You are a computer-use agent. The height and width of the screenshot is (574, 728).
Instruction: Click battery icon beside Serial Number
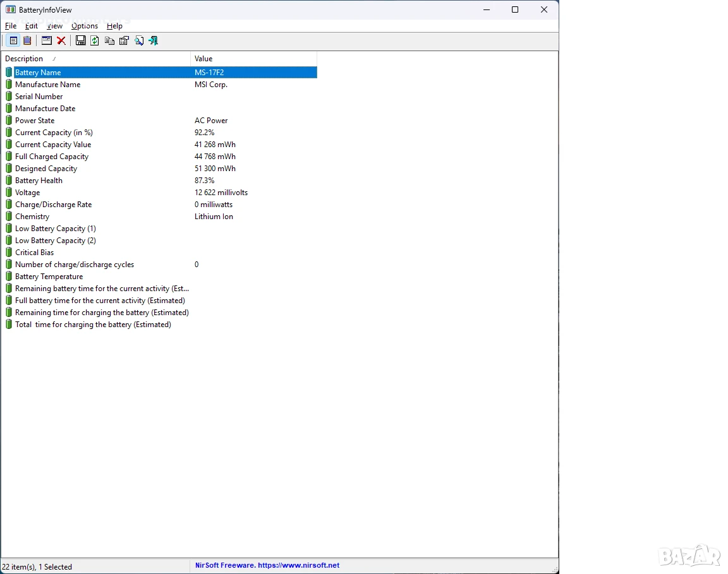tap(9, 97)
